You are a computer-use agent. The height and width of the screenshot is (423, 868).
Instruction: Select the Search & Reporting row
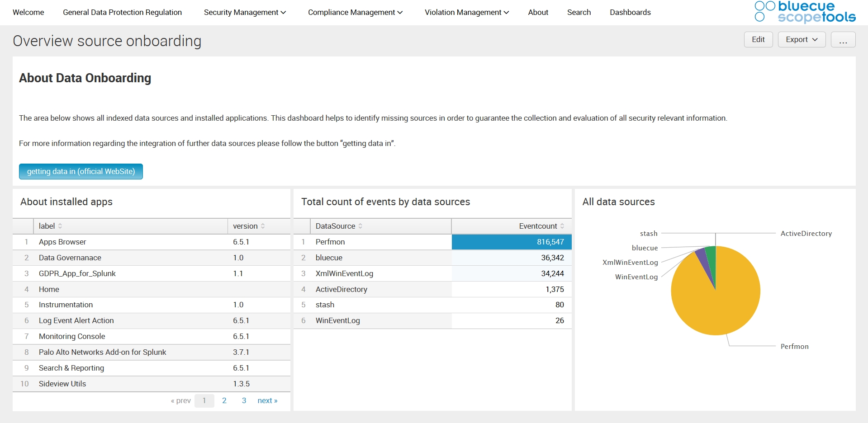pos(152,368)
